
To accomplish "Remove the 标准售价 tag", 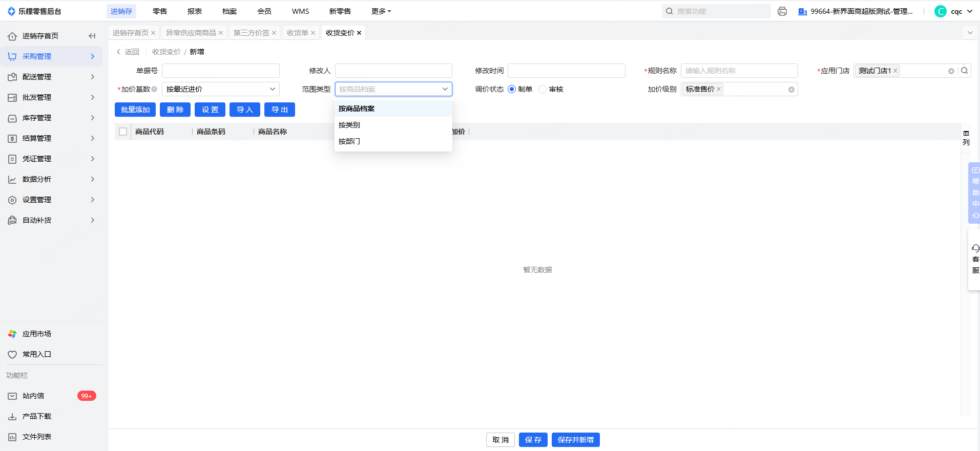I will click(x=719, y=89).
